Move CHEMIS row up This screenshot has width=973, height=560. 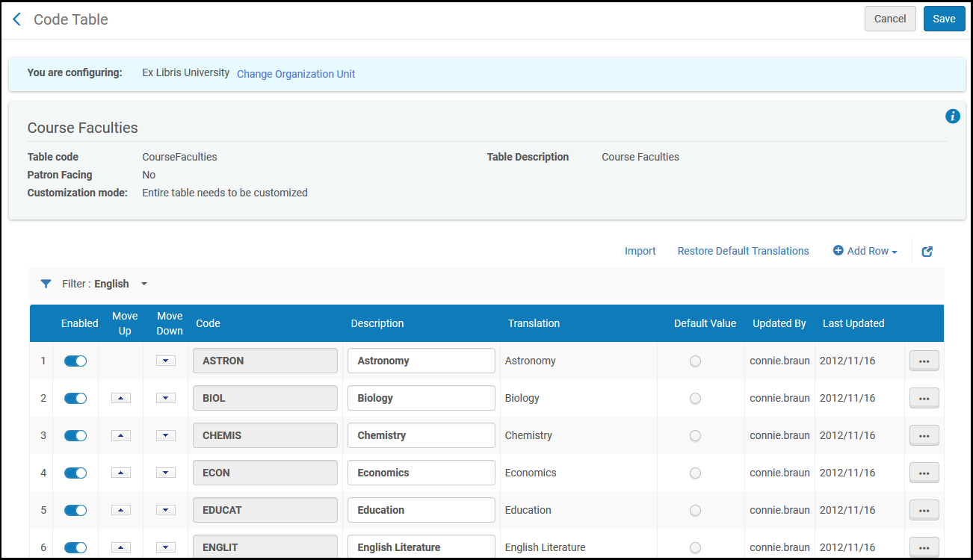click(x=121, y=435)
